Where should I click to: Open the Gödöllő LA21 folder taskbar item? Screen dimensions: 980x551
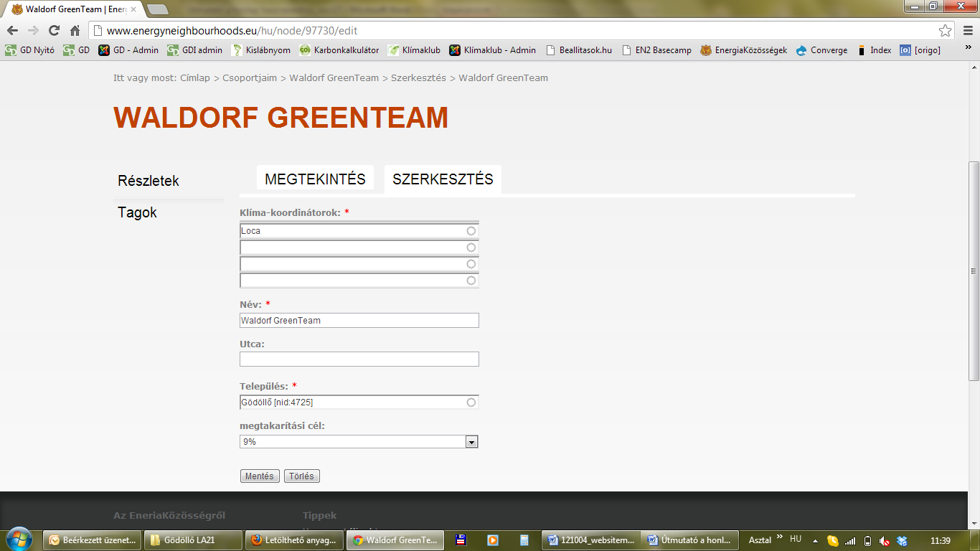(192, 540)
